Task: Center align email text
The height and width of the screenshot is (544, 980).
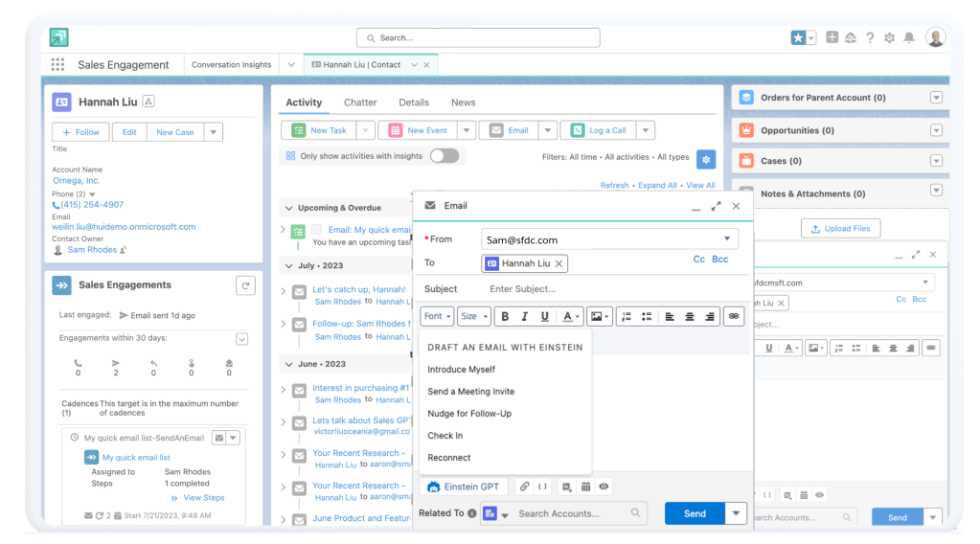Action: pyautogui.click(x=690, y=317)
